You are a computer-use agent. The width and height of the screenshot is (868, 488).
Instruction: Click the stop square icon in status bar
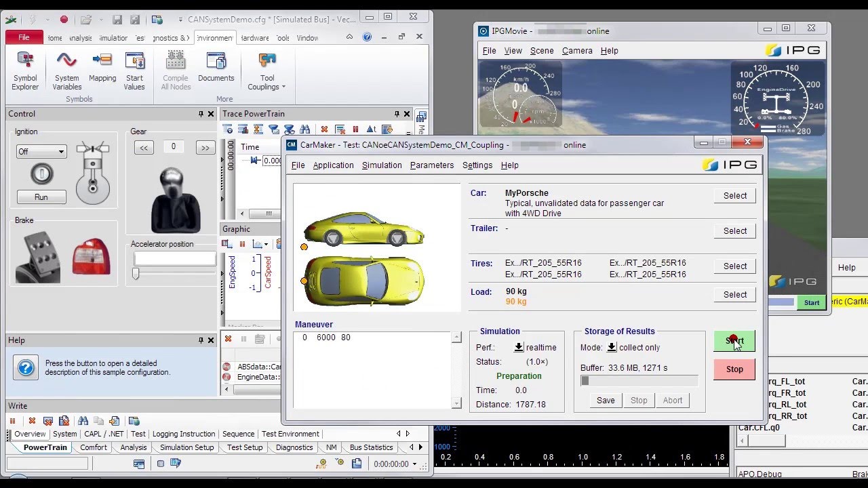(x=161, y=464)
